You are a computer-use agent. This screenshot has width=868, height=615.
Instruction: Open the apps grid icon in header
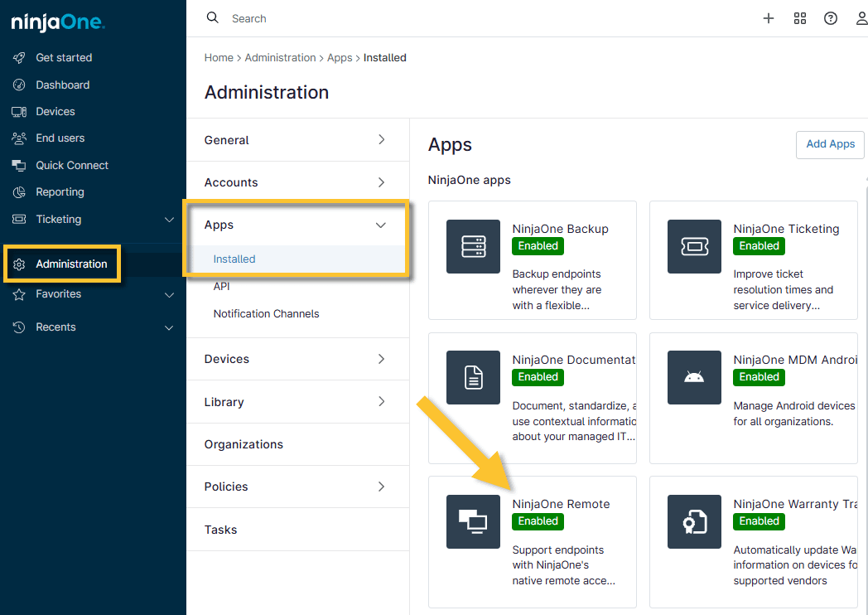[x=799, y=18]
